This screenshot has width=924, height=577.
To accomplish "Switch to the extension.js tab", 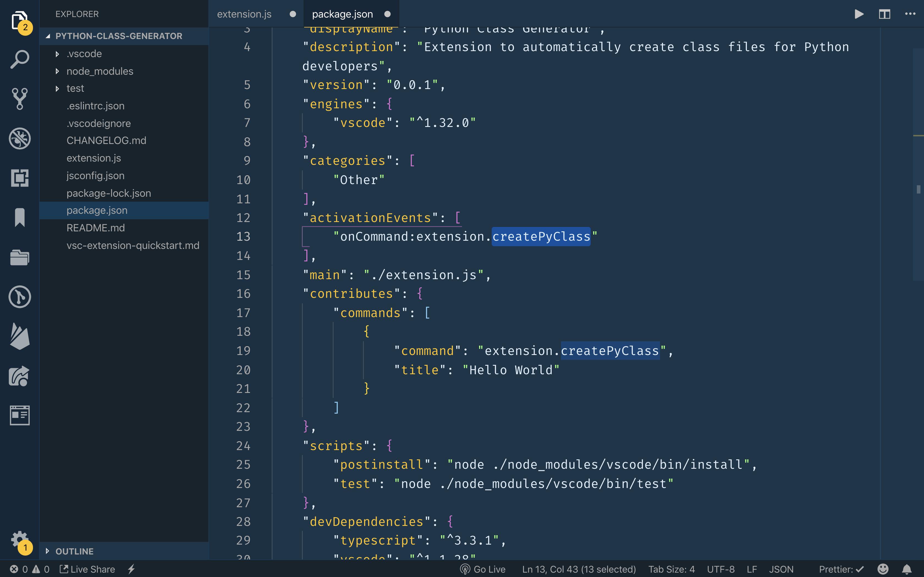I will 244,14.
